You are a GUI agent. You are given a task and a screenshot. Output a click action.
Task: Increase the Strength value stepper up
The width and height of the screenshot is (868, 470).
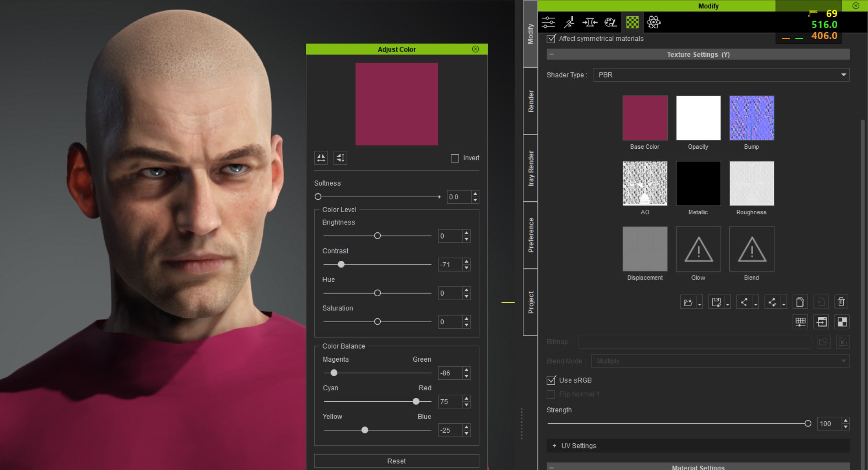point(846,421)
